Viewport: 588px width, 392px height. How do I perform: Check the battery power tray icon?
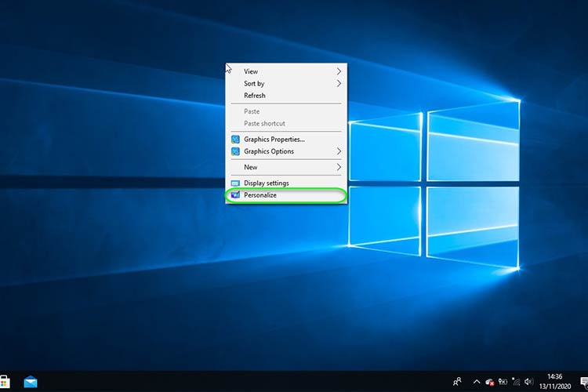[x=503, y=382]
